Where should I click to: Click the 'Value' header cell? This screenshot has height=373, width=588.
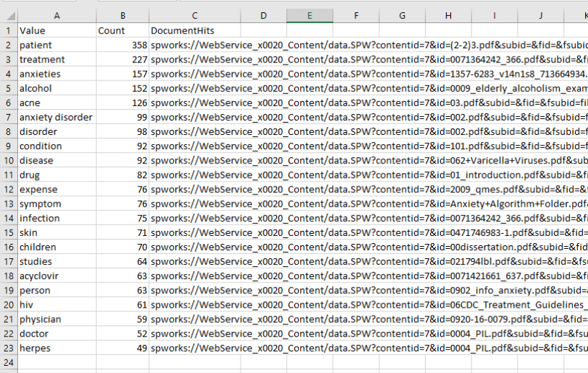[57, 30]
